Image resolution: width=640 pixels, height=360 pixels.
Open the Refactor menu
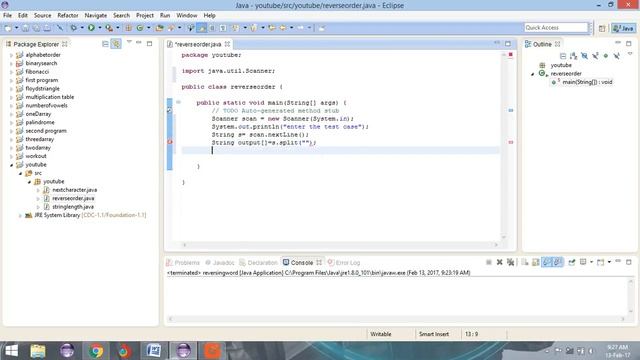click(68, 15)
